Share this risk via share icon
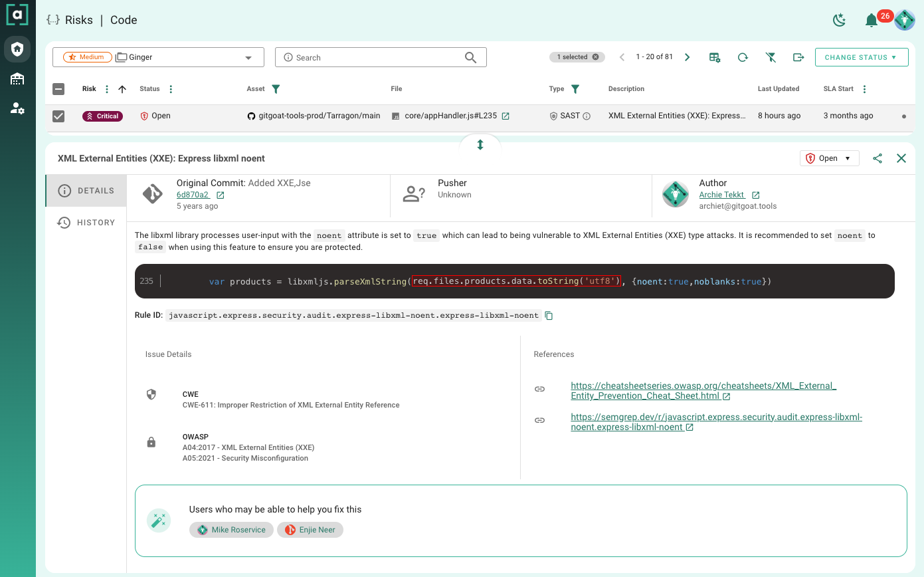 (x=878, y=158)
